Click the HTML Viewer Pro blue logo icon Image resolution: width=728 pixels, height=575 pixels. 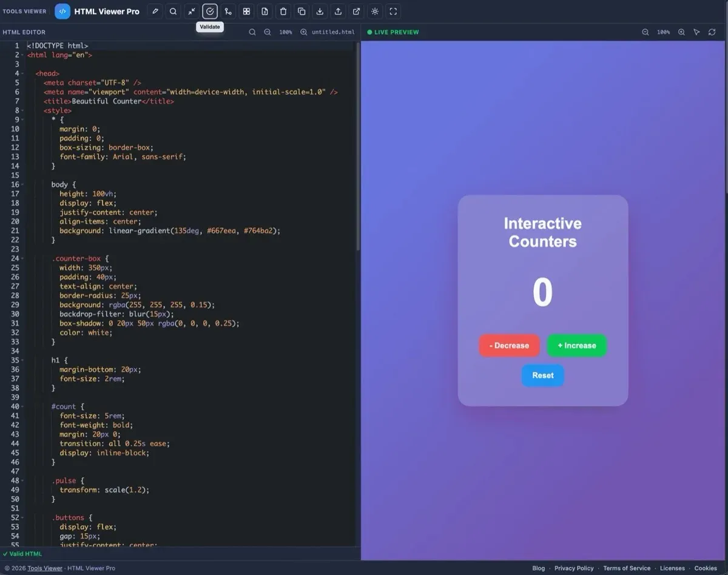tap(62, 11)
